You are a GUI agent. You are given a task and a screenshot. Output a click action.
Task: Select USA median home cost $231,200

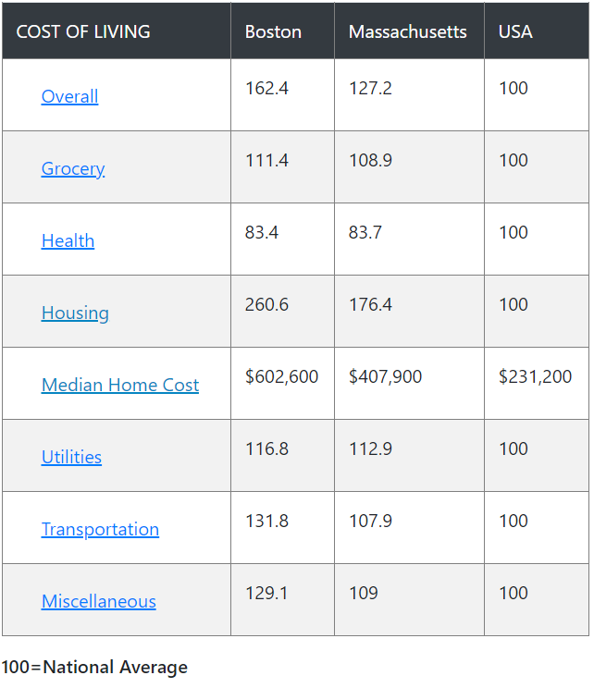tap(535, 376)
